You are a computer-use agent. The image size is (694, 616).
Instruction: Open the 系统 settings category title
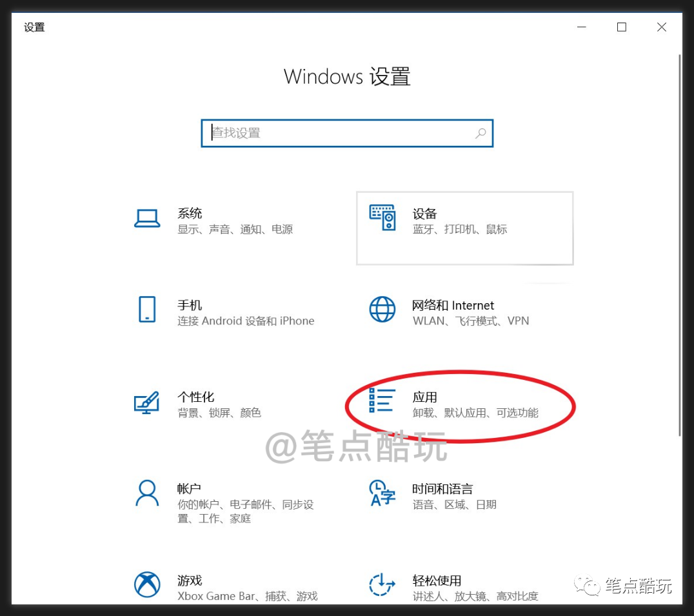pyautogui.click(x=190, y=214)
